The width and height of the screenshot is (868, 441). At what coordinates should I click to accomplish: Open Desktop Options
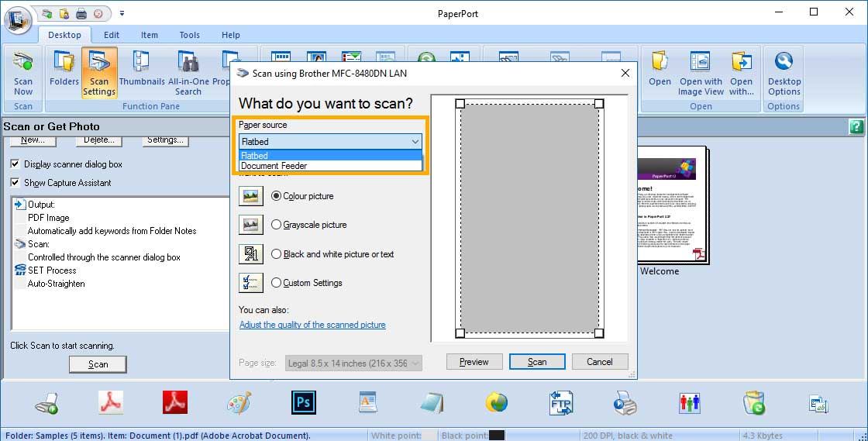tap(784, 74)
